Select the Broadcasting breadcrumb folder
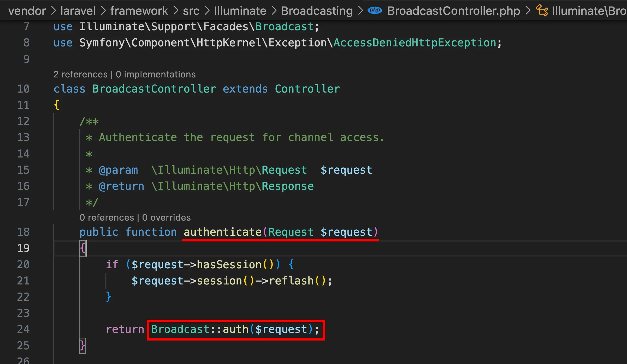 pos(317,11)
